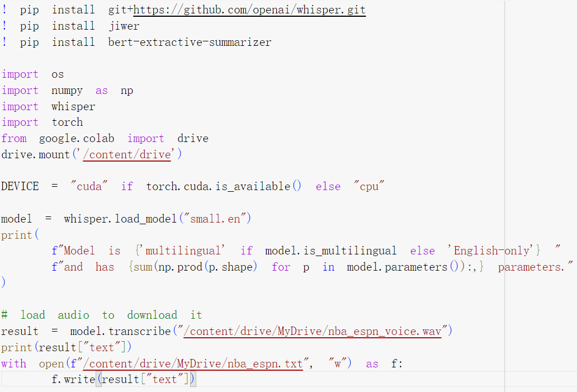Click the trailing 'parameters.' text

click(531, 267)
